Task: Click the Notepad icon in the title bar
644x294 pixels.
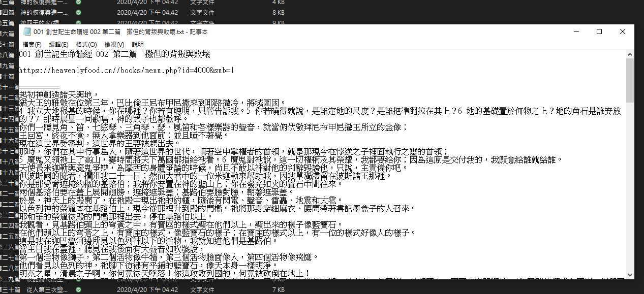Action: tap(27, 31)
